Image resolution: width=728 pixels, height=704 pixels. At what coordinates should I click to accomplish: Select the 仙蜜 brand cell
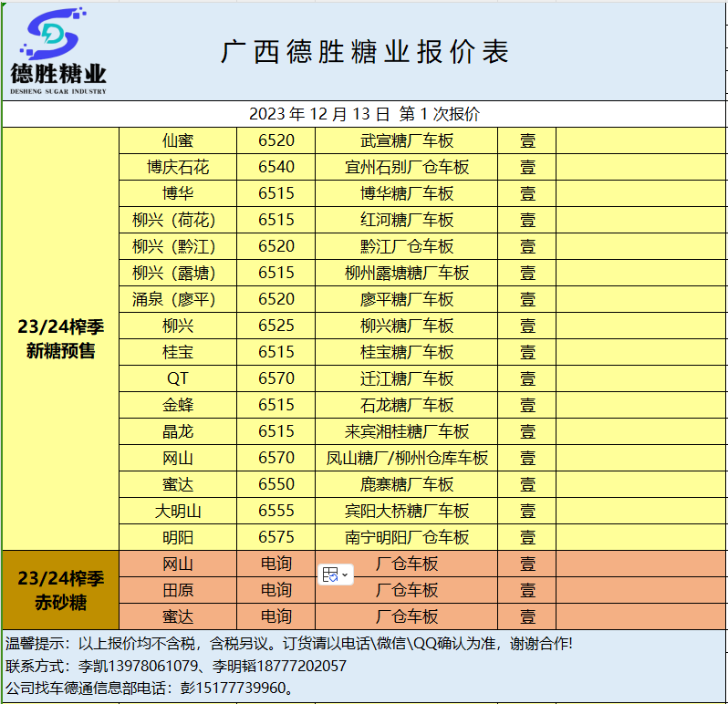[178, 140]
